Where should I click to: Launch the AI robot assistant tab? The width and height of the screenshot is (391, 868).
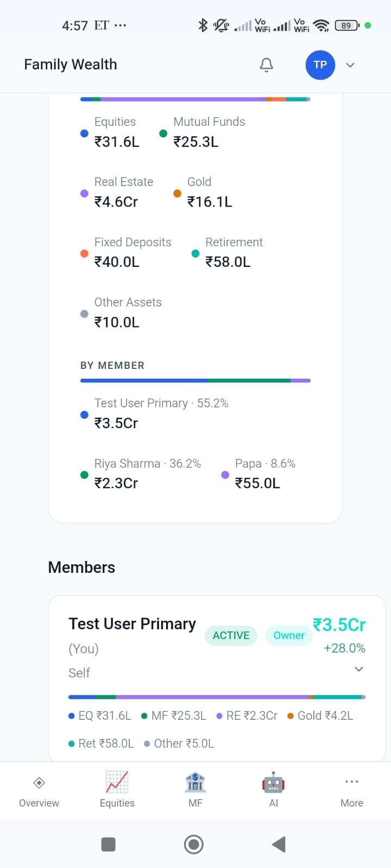pos(273,782)
